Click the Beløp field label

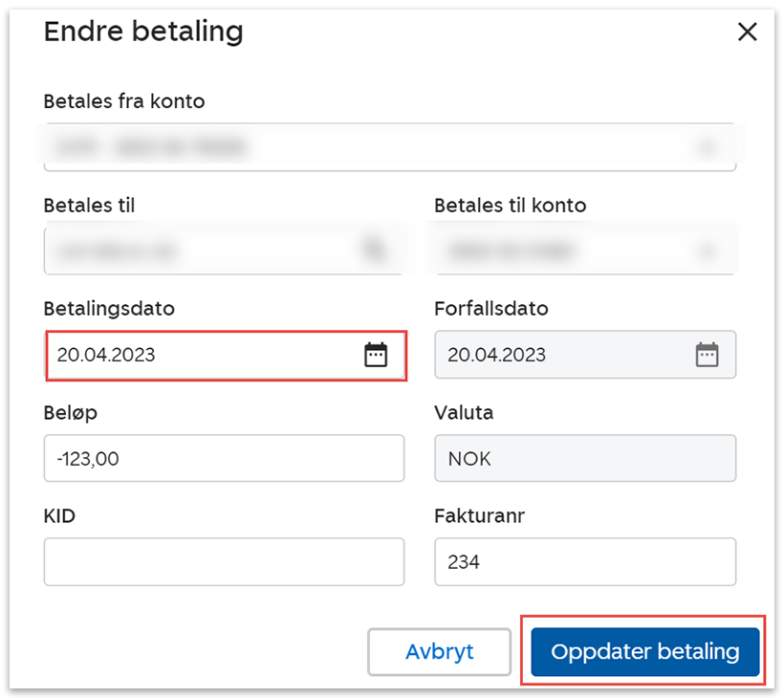click(x=71, y=413)
